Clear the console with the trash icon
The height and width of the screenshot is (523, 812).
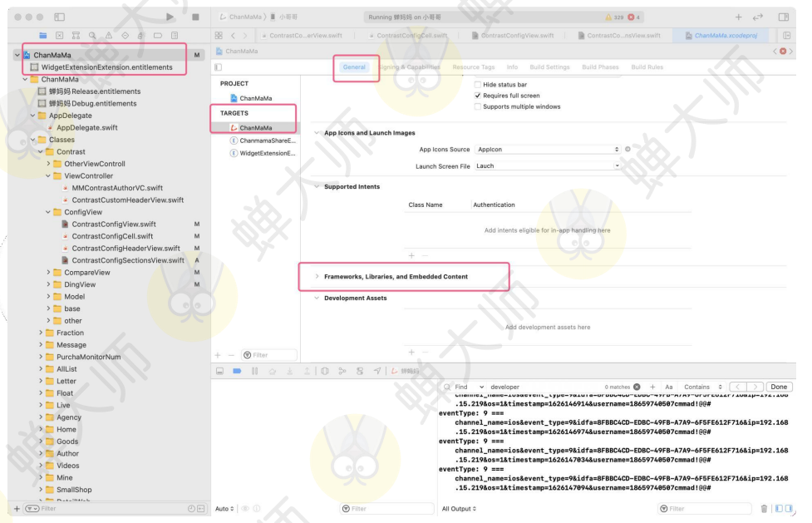(764, 509)
